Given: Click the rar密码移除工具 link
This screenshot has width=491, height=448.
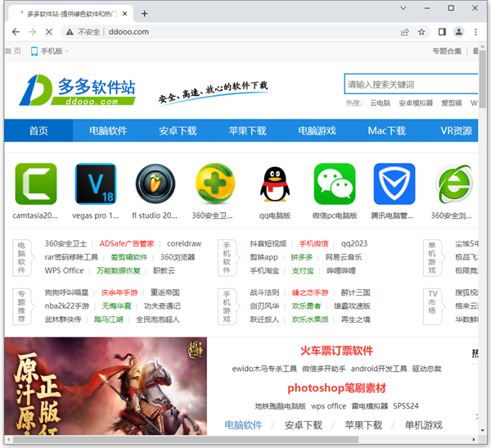Looking at the screenshot, I should point(71,257).
